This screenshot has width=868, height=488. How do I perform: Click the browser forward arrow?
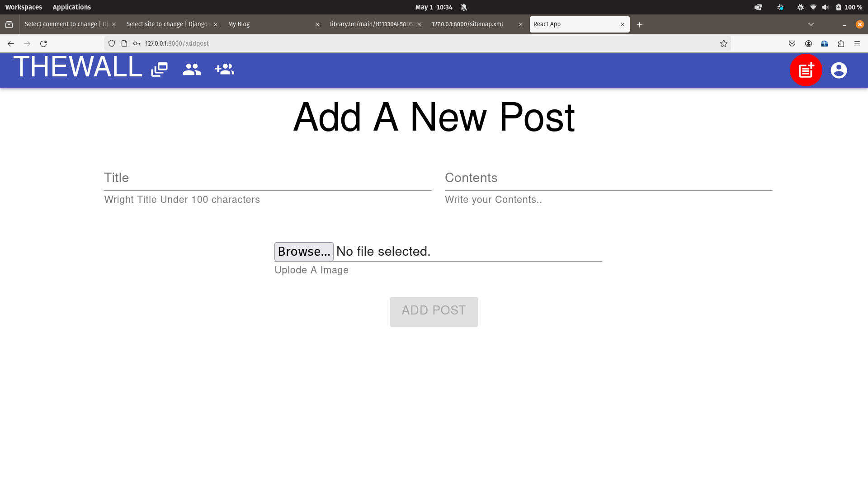click(x=27, y=43)
